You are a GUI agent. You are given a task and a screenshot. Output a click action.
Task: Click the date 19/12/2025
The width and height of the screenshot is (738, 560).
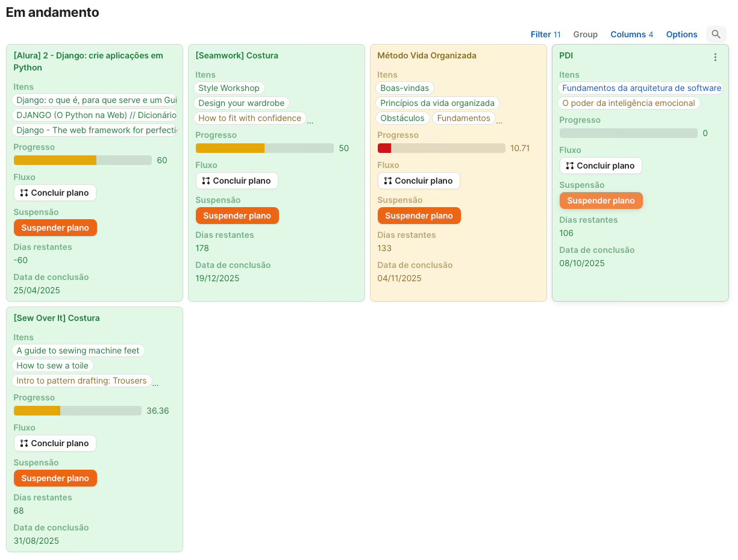coord(217,278)
